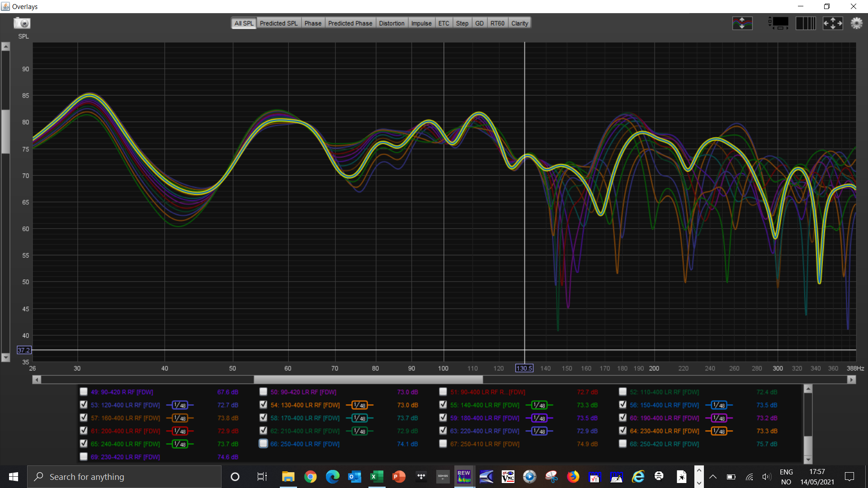Click the SPL vertical scroll up arrow
868x488 pixels.
tap(5, 47)
